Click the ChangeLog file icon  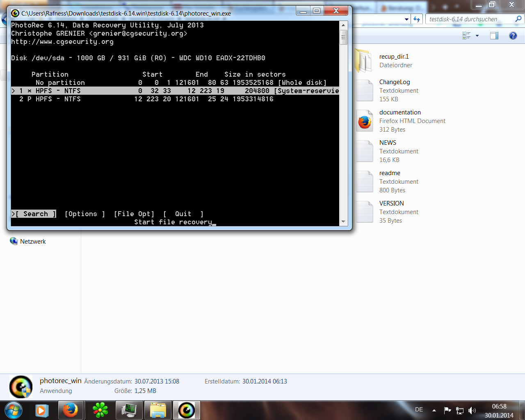pyautogui.click(x=364, y=91)
